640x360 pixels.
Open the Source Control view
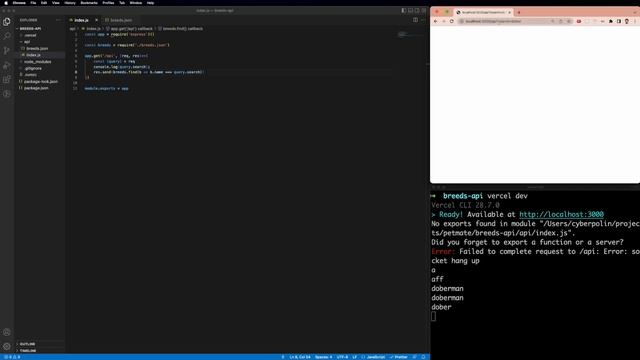(x=7, y=51)
